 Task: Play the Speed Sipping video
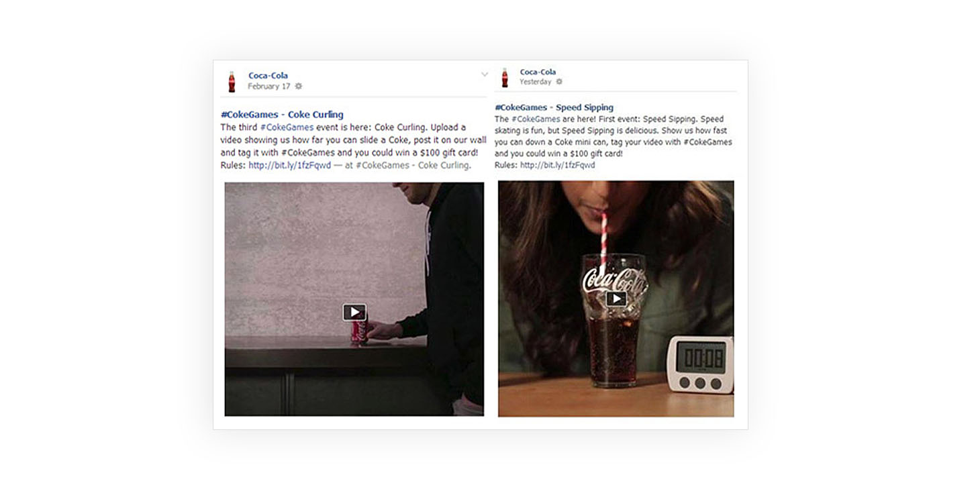616,299
